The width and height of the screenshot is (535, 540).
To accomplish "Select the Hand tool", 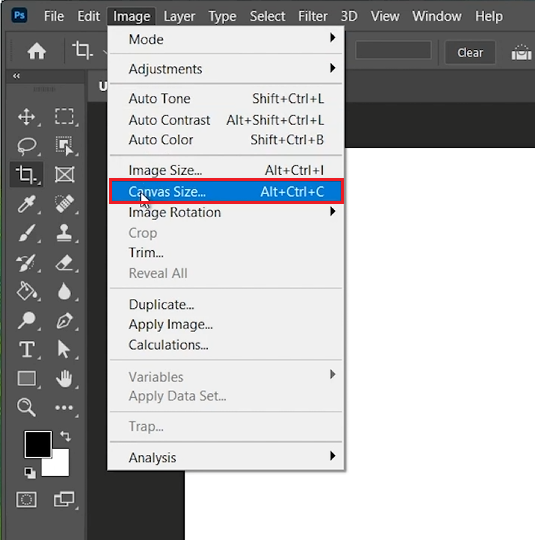I will pos(64,378).
